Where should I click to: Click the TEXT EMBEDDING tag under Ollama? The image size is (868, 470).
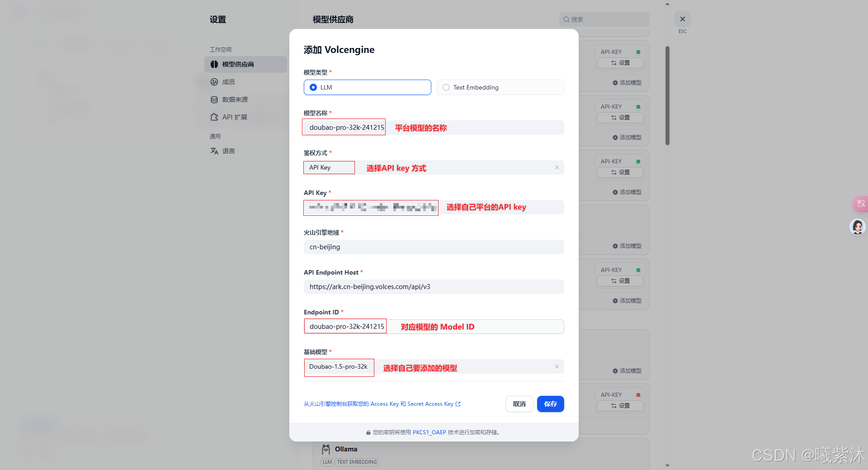click(x=357, y=462)
